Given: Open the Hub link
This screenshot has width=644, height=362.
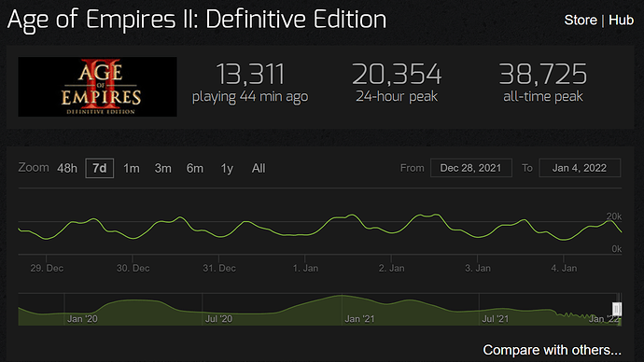Looking at the screenshot, I should tap(621, 20).
